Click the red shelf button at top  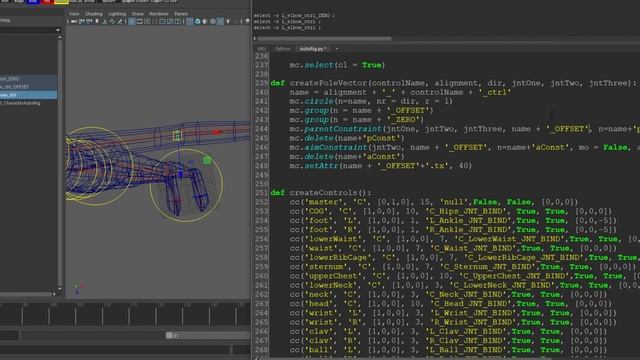(x=47, y=2)
